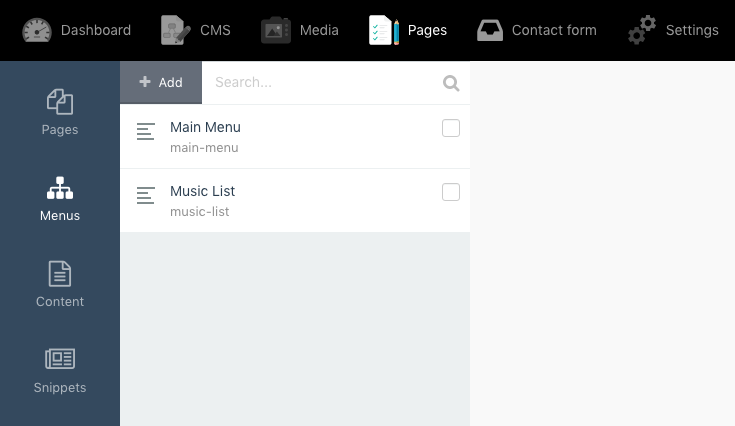
Task: Select the Menus sitemap icon in sidebar
Action: 60,188
